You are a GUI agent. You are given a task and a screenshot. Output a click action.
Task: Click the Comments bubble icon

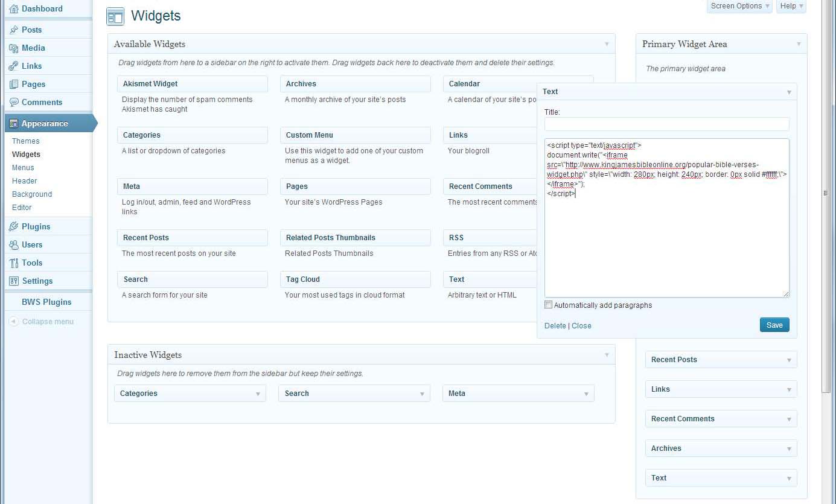pyautogui.click(x=14, y=102)
